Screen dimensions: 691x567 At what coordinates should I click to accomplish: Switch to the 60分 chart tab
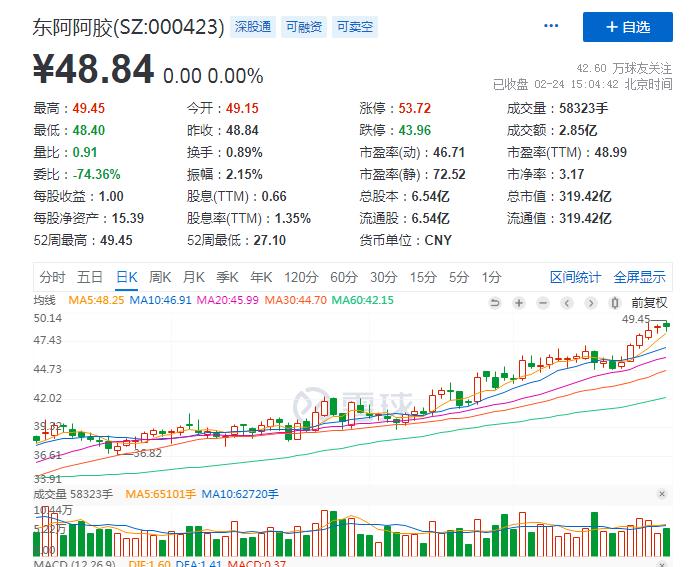coord(344,277)
